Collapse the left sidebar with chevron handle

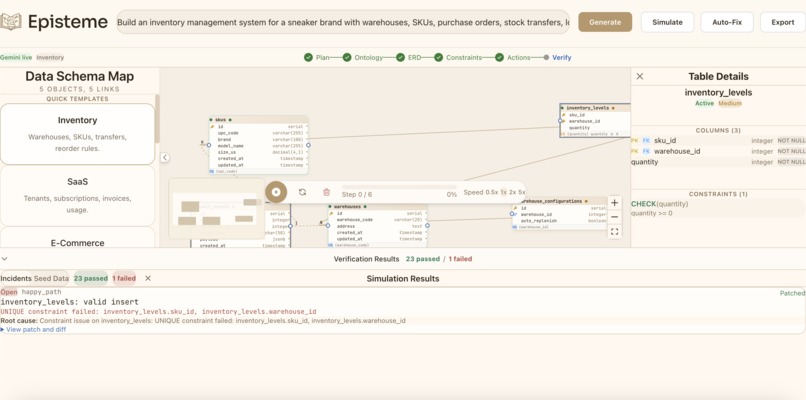pos(164,157)
